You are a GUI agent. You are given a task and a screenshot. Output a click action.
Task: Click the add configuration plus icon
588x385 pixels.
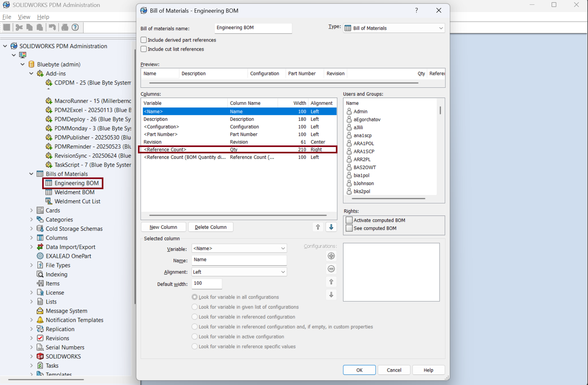pyautogui.click(x=331, y=256)
